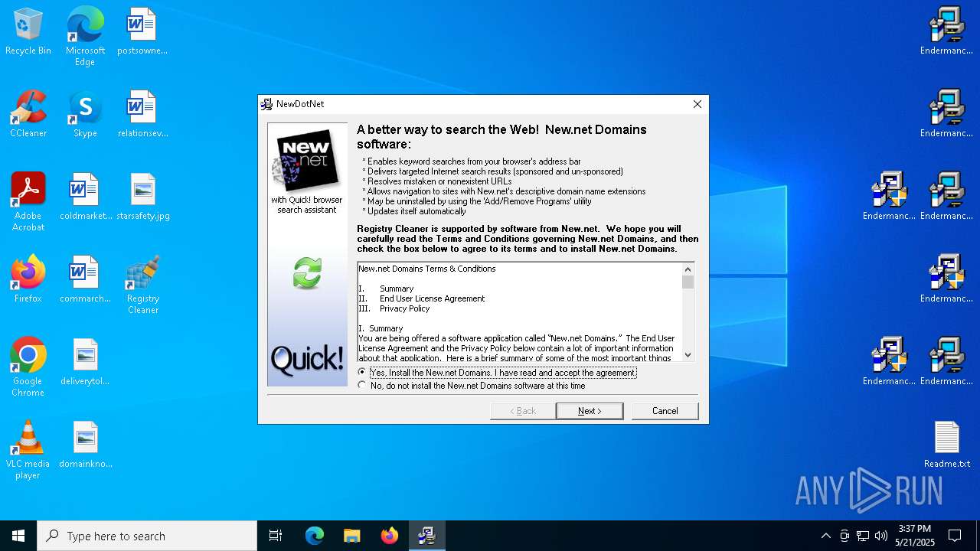Open the Skype desktop shortcut

coord(85,114)
